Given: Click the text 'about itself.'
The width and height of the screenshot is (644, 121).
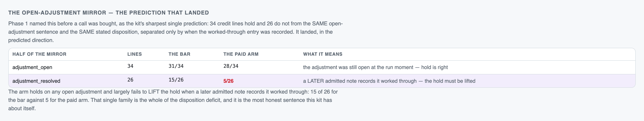Looking at the screenshot, I should [x=22, y=109].
